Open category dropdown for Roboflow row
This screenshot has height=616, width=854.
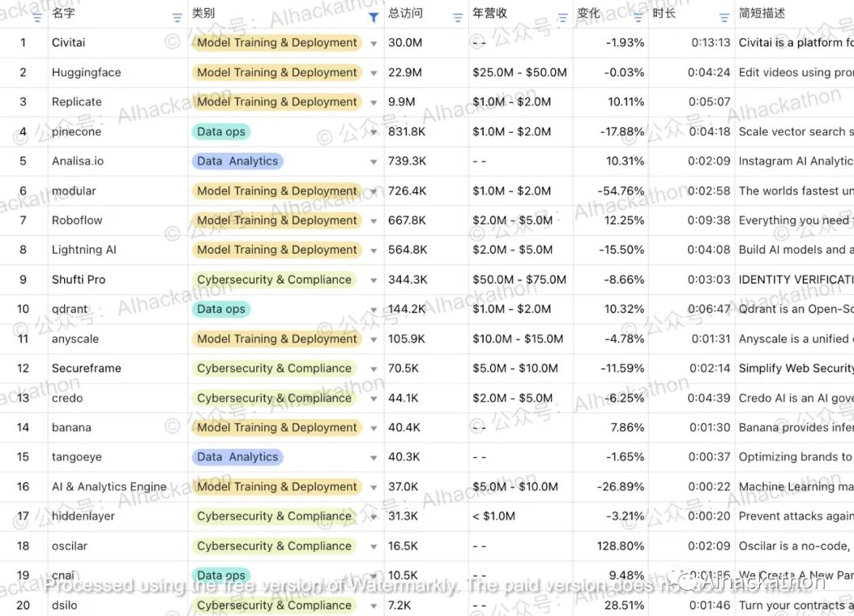pyautogui.click(x=373, y=221)
